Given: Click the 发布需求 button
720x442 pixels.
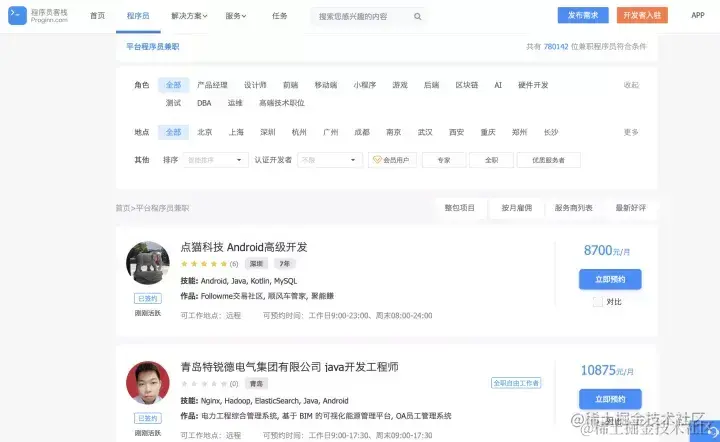Looking at the screenshot, I should (x=583, y=15).
